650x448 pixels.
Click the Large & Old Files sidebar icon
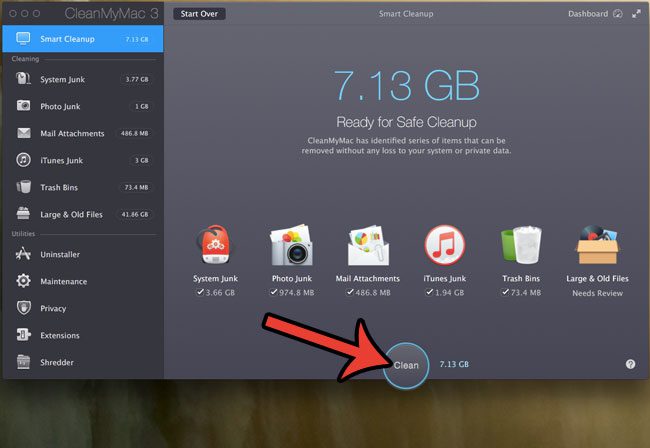click(x=23, y=213)
